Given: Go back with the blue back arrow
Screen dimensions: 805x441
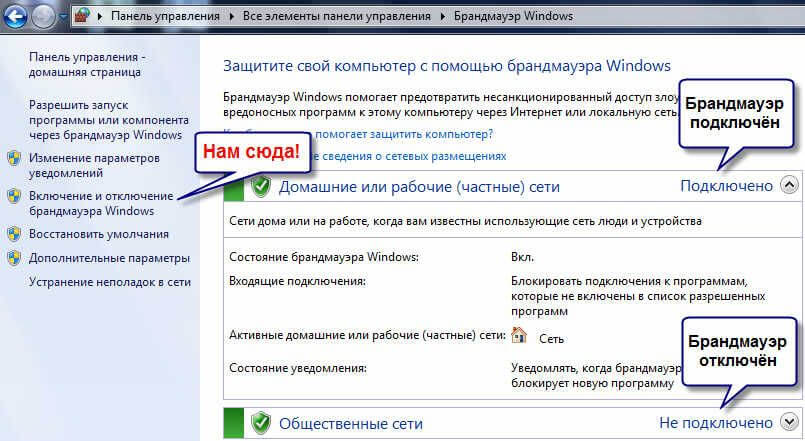Looking at the screenshot, I should click(x=15, y=16).
